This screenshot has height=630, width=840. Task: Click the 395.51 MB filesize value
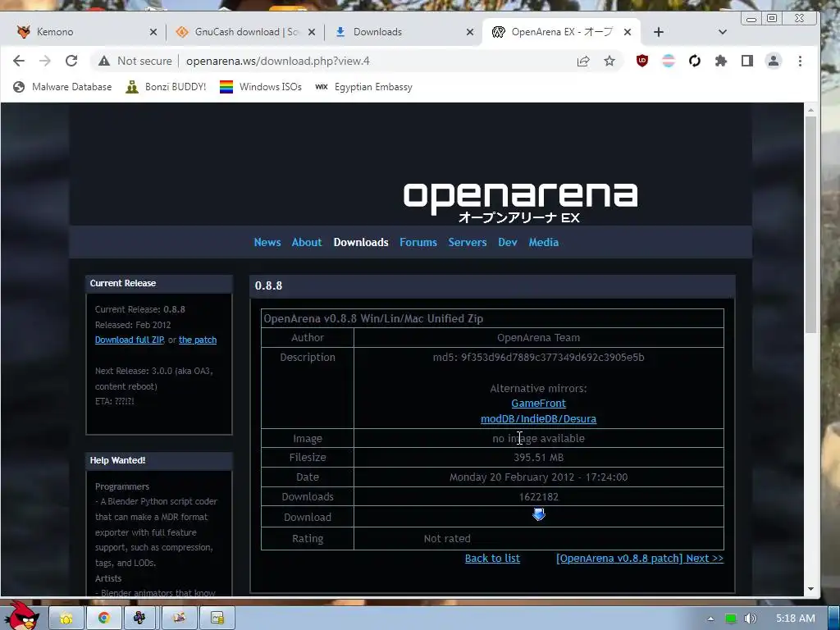coord(538,458)
